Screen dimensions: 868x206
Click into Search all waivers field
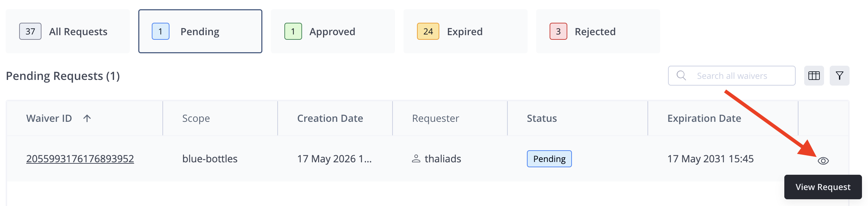tap(732, 76)
